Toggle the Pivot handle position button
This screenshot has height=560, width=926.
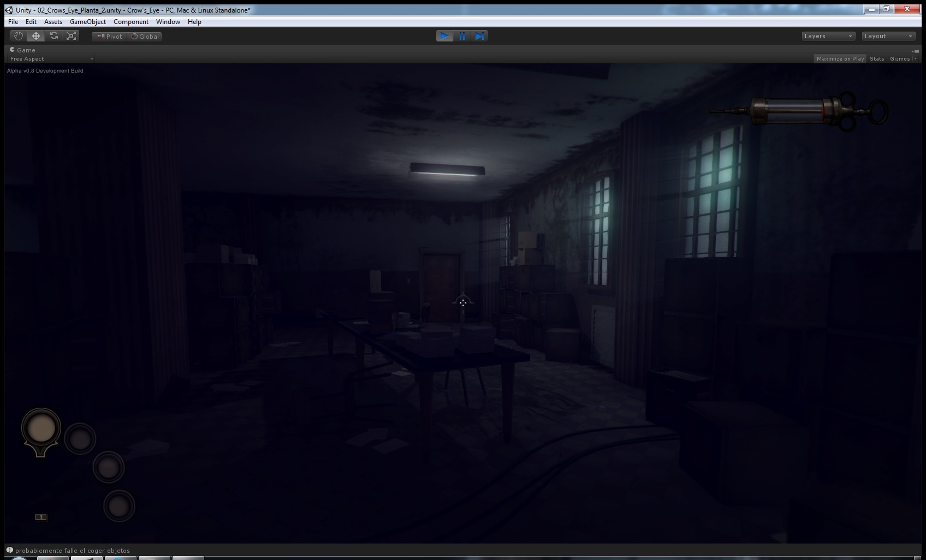109,37
